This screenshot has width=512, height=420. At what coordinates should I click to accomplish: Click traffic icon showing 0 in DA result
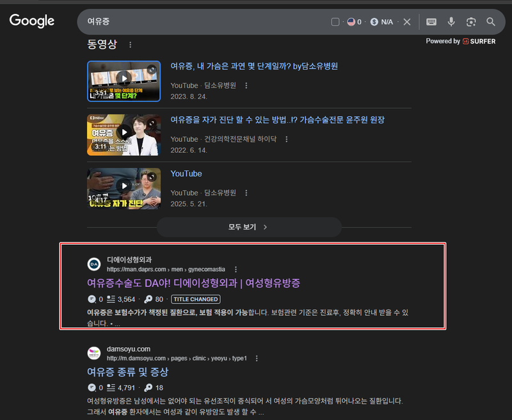coord(92,299)
